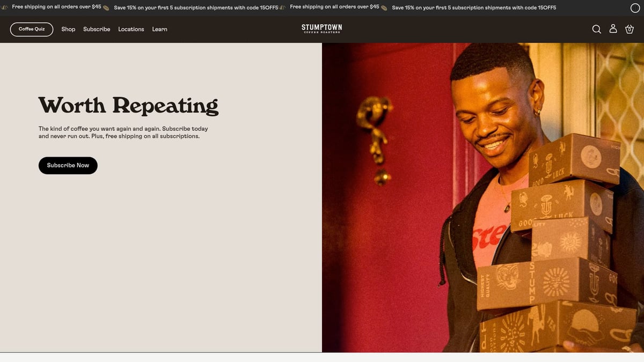Click the coffee bean icon after first $45 message

(106, 8)
